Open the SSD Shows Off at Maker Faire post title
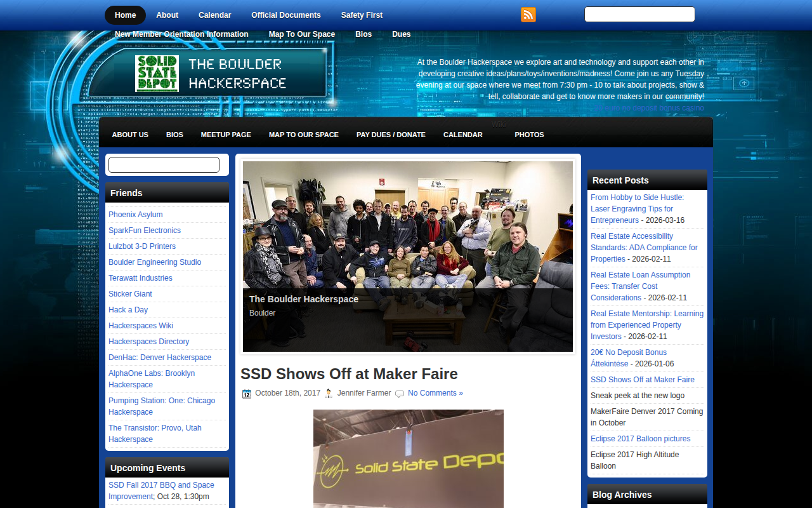This screenshot has width=812, height=508. 349,373
